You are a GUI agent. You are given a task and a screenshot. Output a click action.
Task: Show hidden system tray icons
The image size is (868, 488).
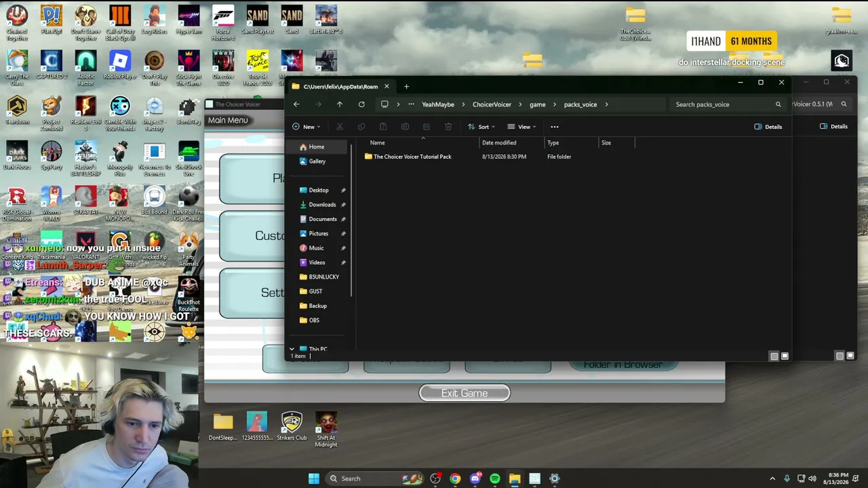coord(772,479)
